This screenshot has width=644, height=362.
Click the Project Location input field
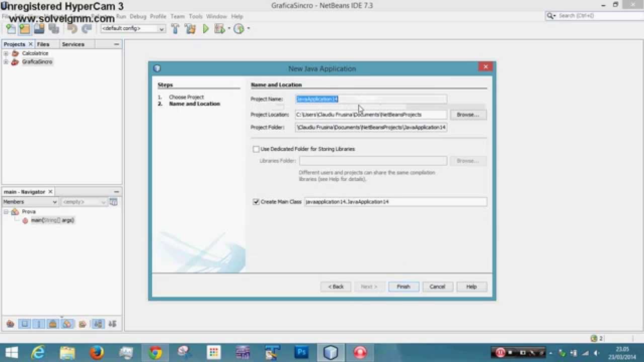coord(371,115)
